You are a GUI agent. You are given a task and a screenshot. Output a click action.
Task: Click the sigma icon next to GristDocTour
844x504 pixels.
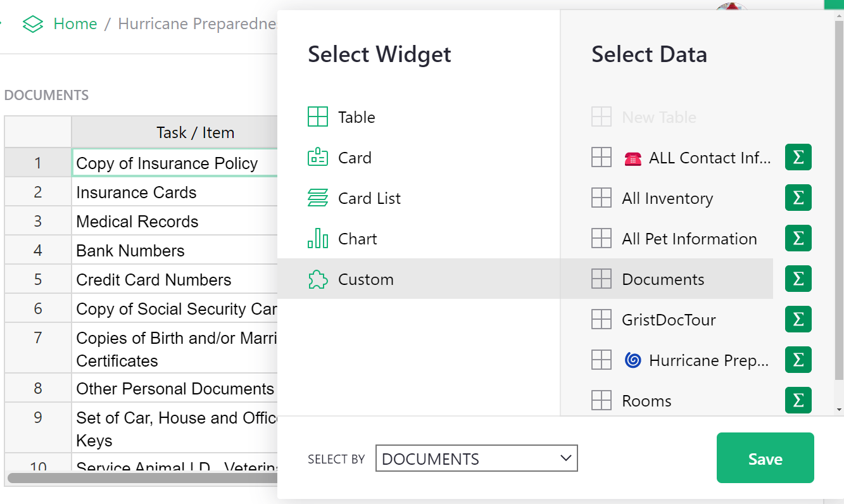pos(798,319)
